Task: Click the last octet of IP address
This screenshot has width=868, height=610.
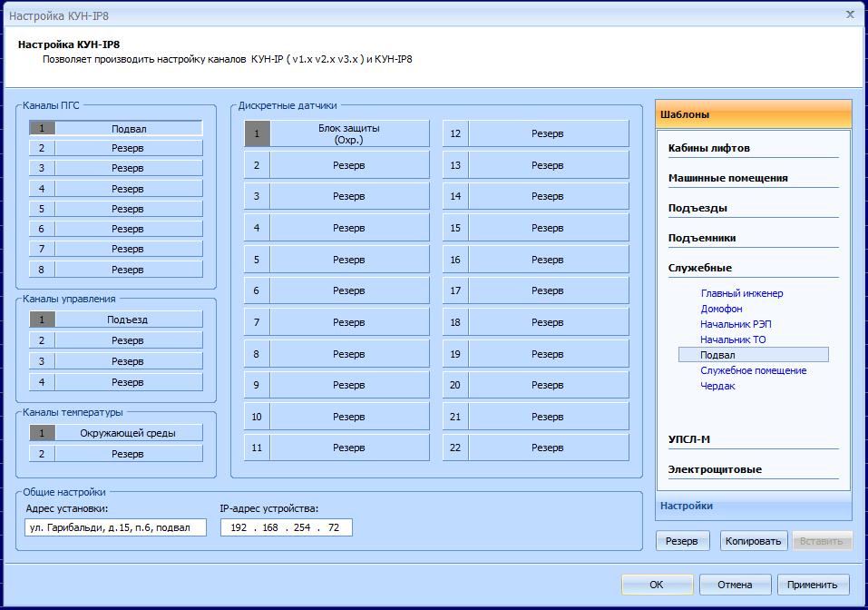Action: [x=334, y=527]
